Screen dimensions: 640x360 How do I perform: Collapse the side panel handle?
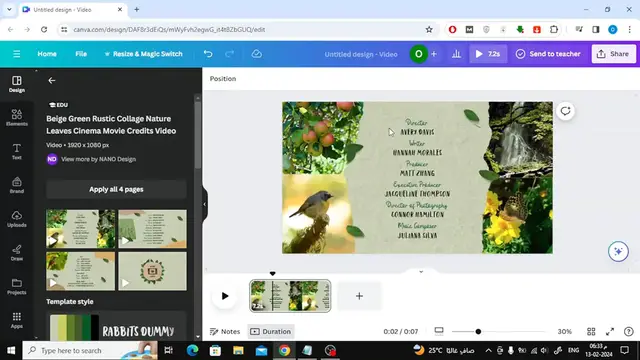point(204,204)
